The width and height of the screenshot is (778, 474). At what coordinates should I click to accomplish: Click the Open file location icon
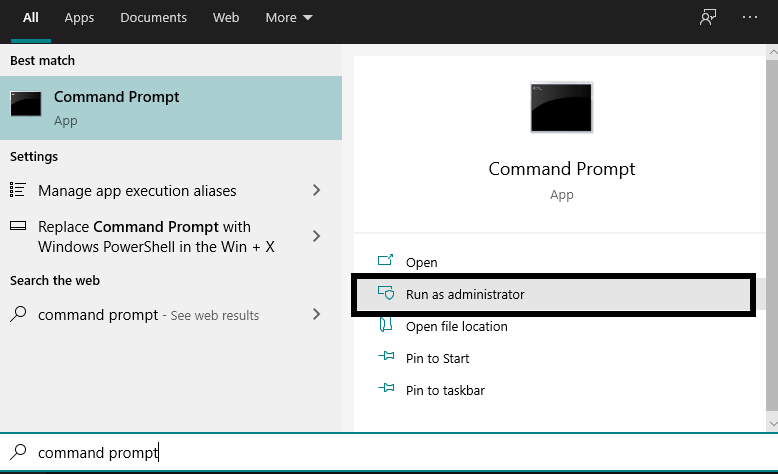click(x=386, y=326)
